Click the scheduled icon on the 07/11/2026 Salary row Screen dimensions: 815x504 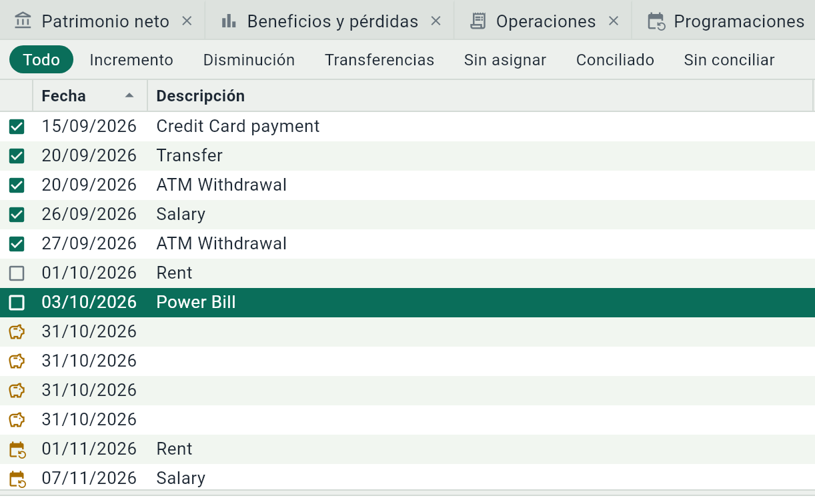[17, 479]
